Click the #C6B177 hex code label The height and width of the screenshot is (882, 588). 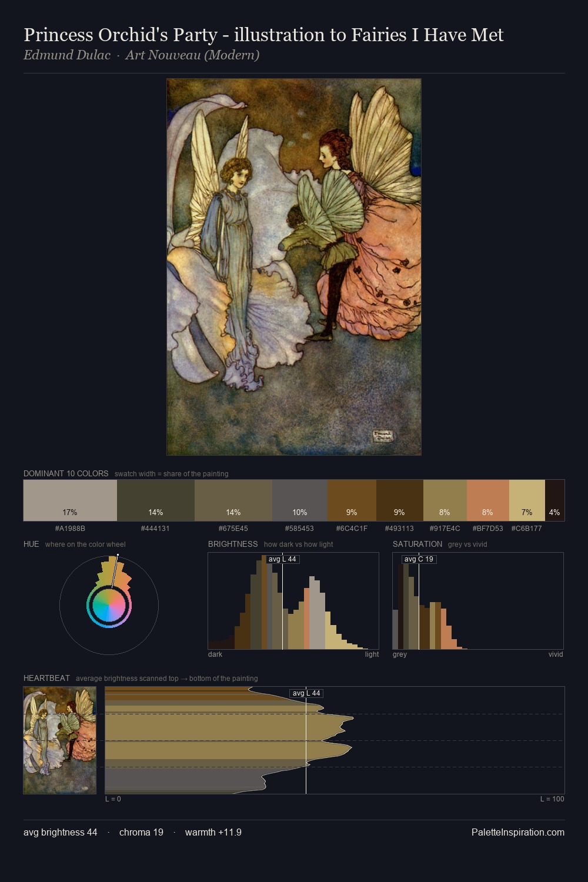click(x=527, y=529)
